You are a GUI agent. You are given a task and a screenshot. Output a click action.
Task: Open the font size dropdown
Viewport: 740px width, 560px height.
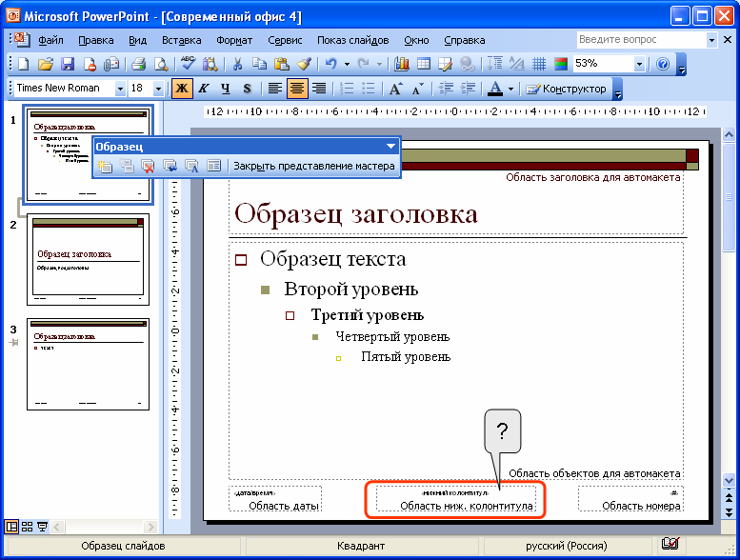(158, 89)
